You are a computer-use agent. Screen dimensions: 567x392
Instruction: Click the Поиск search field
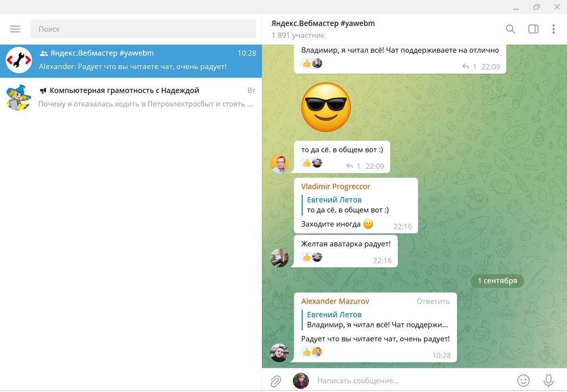click(143, 29)
